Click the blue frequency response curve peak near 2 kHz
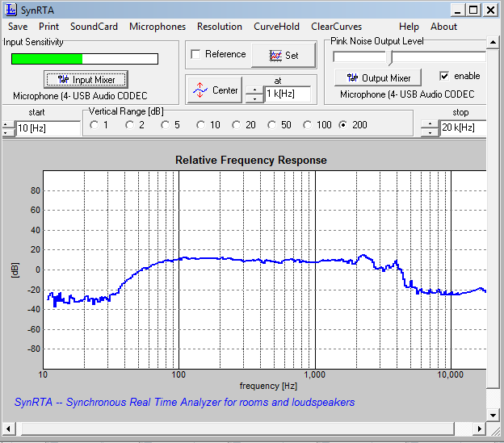Screen dimensions: 504x443 [x=363, y=256]
